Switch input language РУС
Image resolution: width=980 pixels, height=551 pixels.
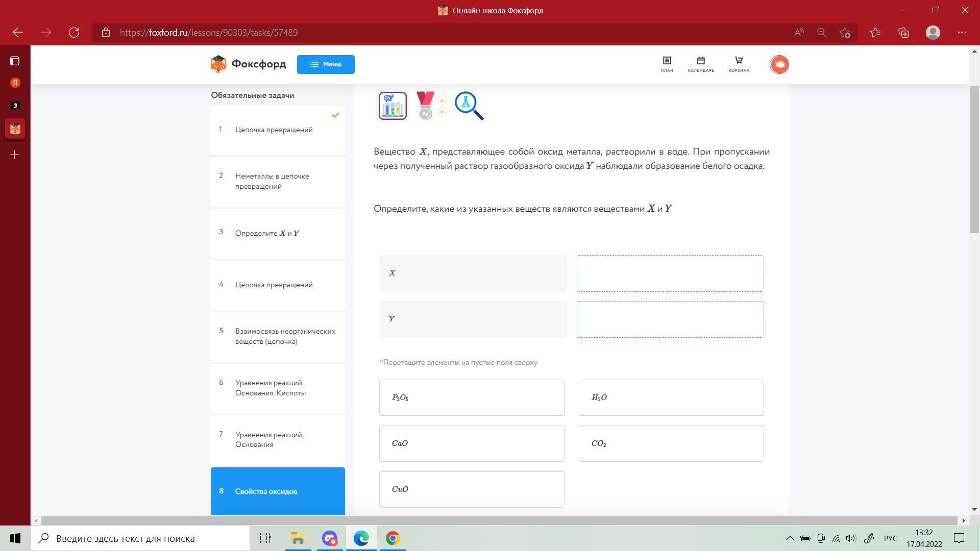click(x=891, y=538)
